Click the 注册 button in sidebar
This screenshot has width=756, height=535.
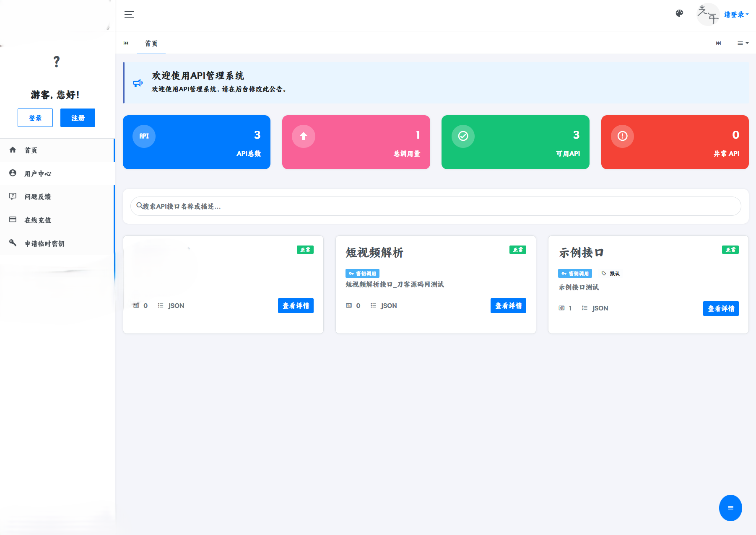point(78,118)
